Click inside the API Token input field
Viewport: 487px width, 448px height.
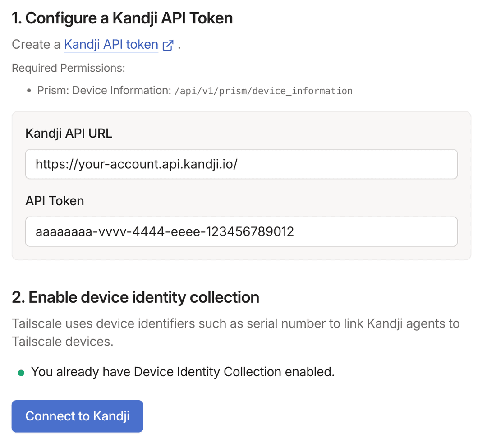241,231
